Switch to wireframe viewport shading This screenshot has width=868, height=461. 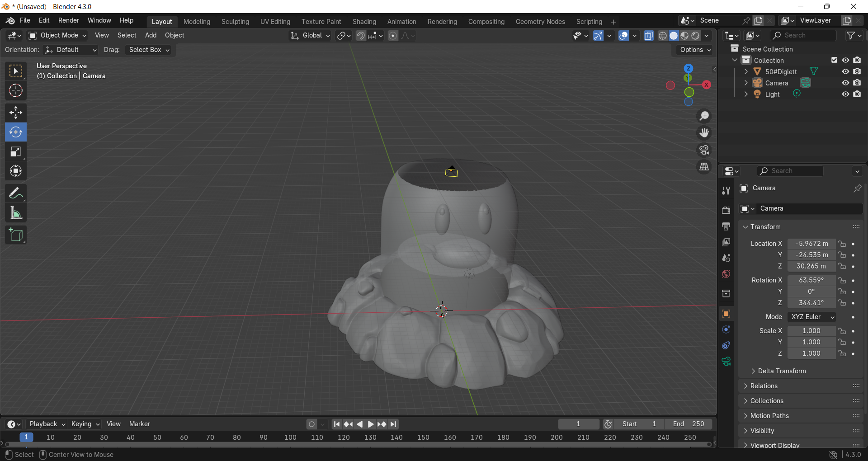663,36
